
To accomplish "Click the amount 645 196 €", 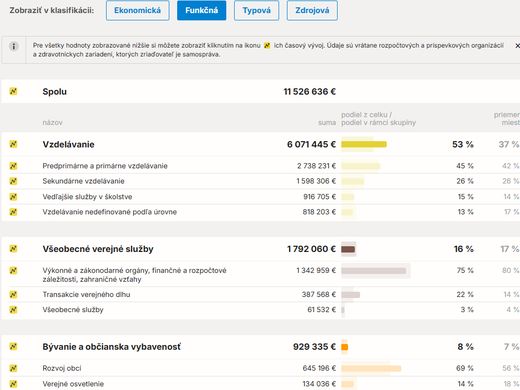I will click(319, 368).
